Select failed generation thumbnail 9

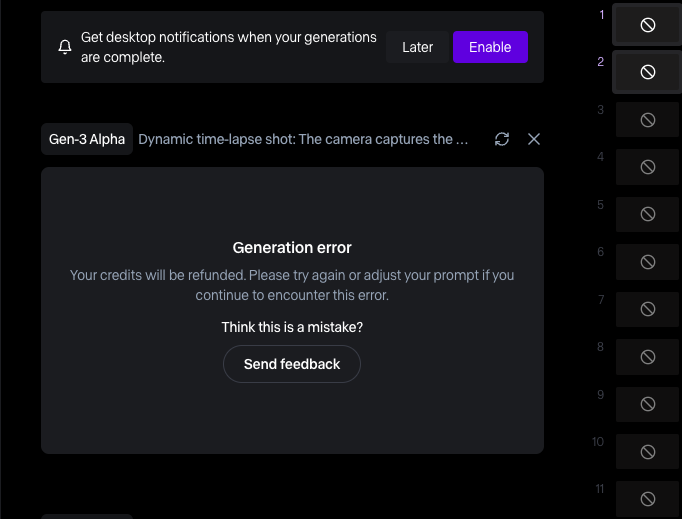click(647, 404)
